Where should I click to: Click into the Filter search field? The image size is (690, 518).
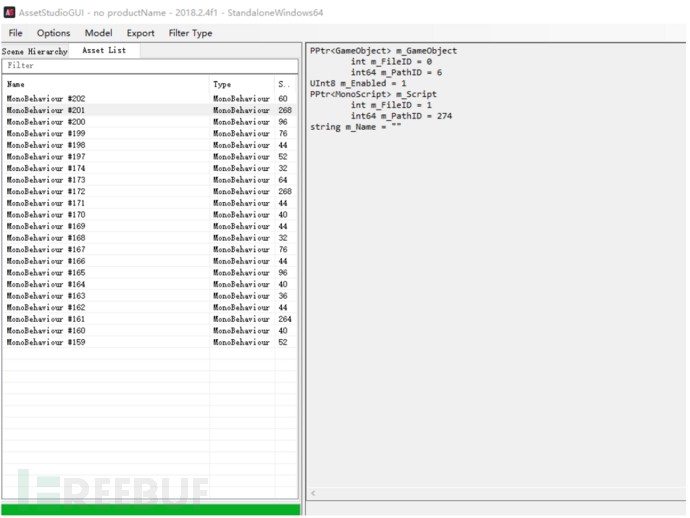pyautogui.click(x=150, y=66)
